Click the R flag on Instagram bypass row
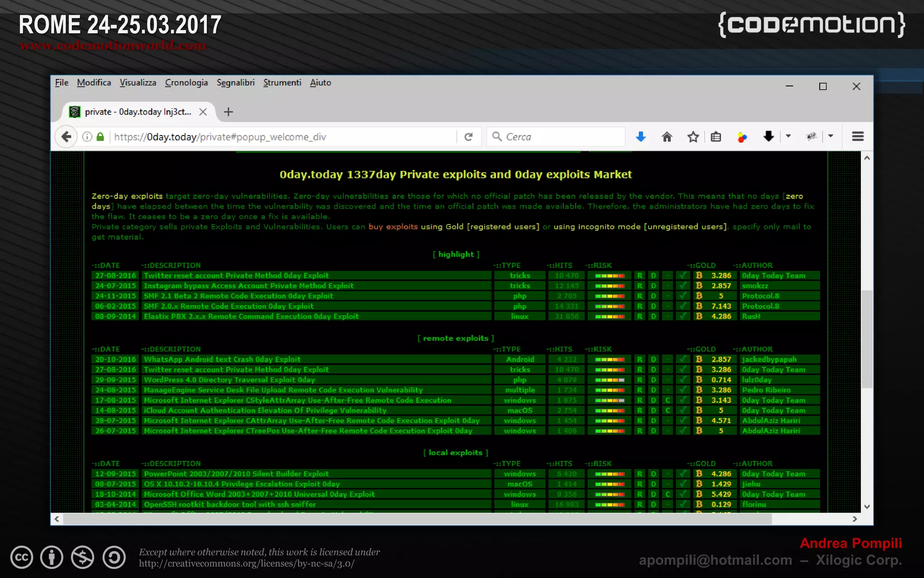The image size is (924, 578). point(639,286)
